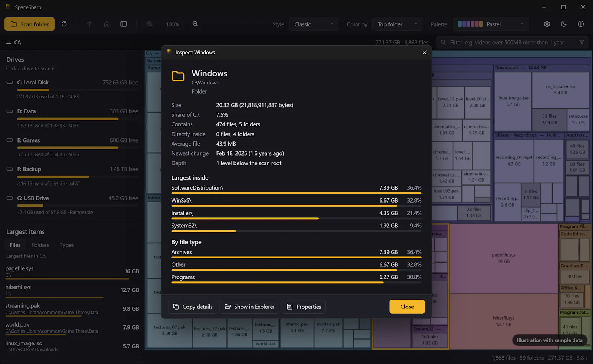The image size is (593, 364).
Task: Click the Programs file type row
Action: [296, 278]
